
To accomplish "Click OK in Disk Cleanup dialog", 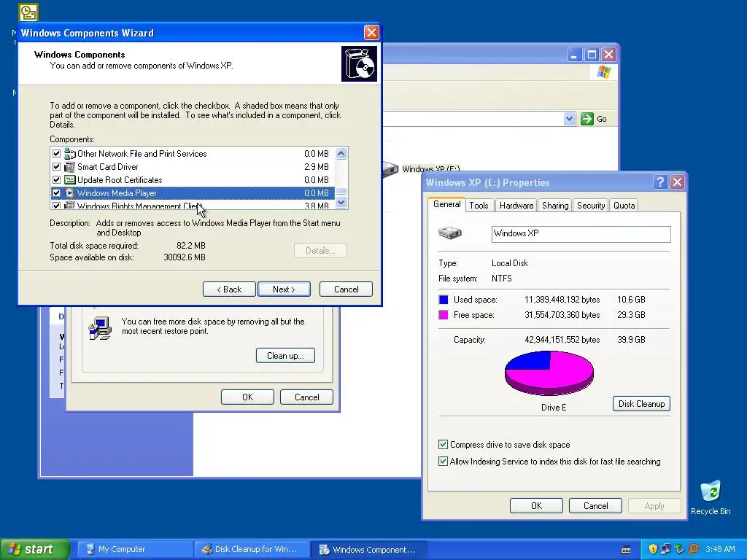I will pyautogui.click(x=248, y=397).
